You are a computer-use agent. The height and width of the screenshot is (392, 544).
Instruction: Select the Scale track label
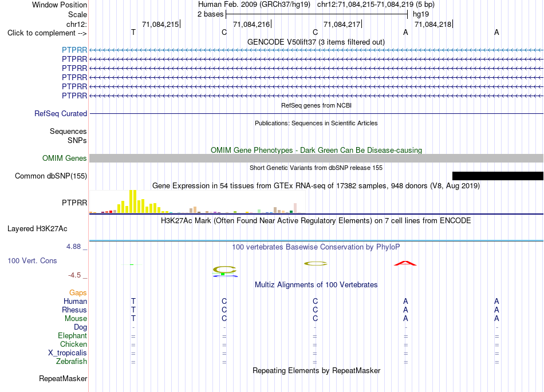tap(77, 14)
